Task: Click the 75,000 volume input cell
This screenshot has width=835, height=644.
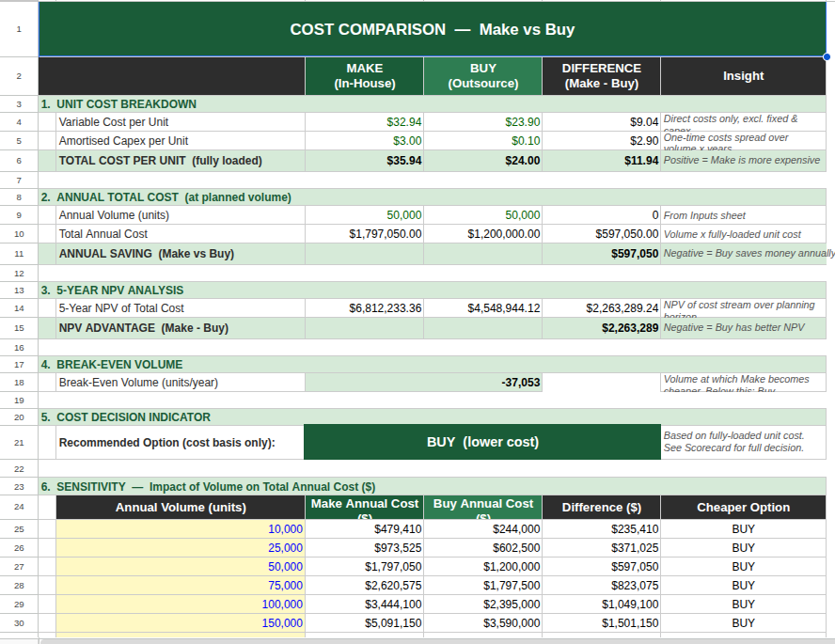Action: [x=181, y=586]
